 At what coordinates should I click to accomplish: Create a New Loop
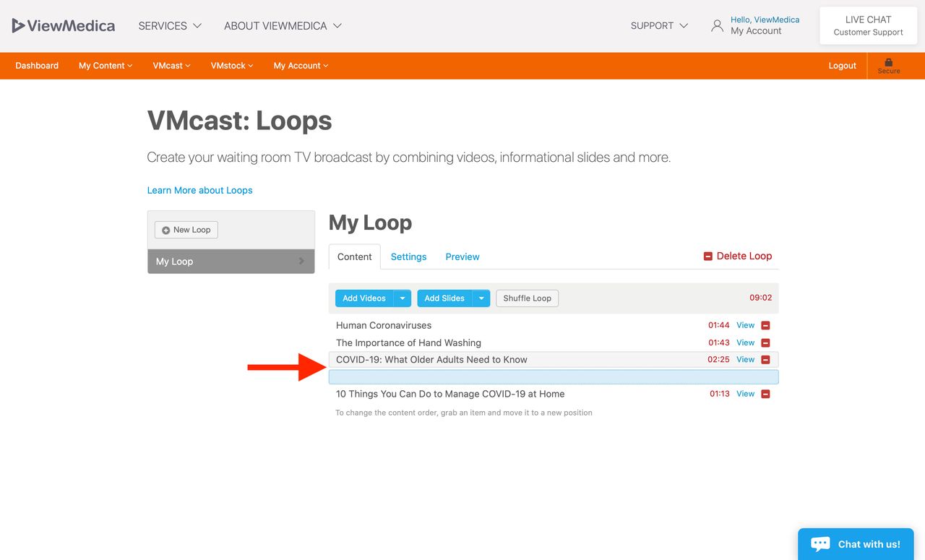(x=186, y=230)
